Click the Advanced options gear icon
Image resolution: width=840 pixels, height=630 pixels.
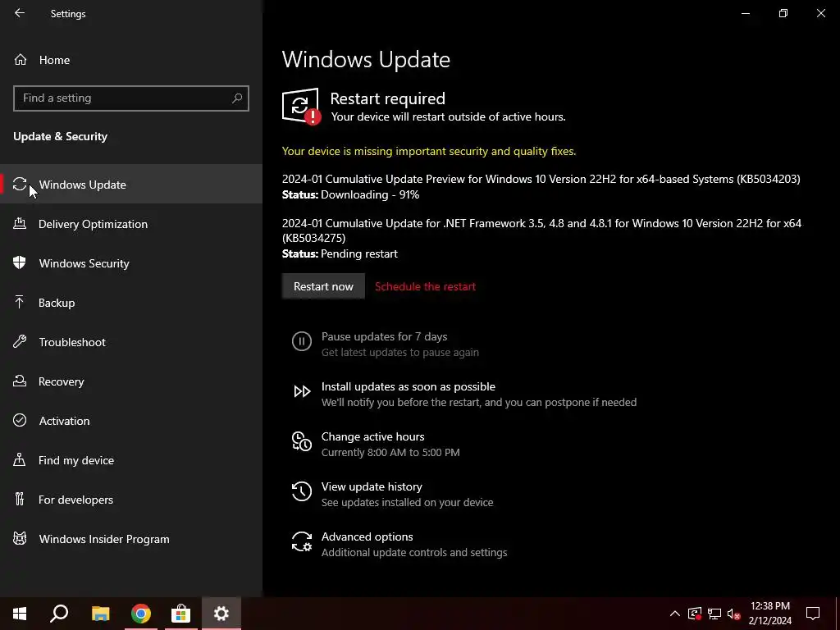point(302,541)
